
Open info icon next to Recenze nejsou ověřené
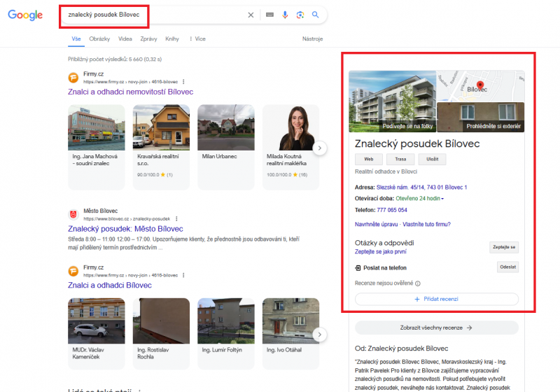pyautogui.click(x=417, y=283)
